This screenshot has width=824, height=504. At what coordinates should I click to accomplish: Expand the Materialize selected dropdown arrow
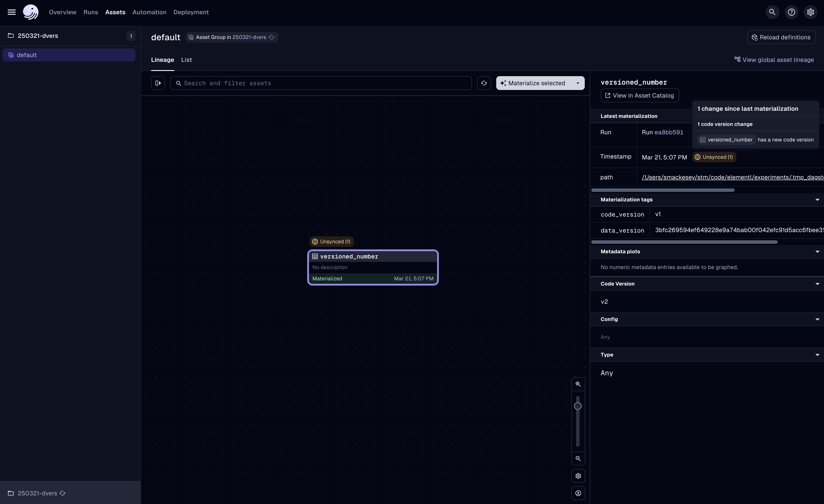tap(578, 83)
